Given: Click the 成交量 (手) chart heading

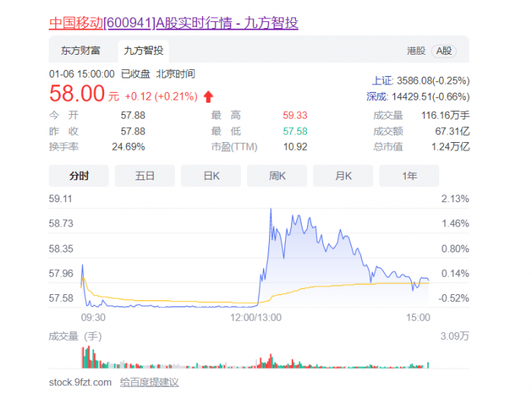Looking at the screenshot, I should [75, 336].
